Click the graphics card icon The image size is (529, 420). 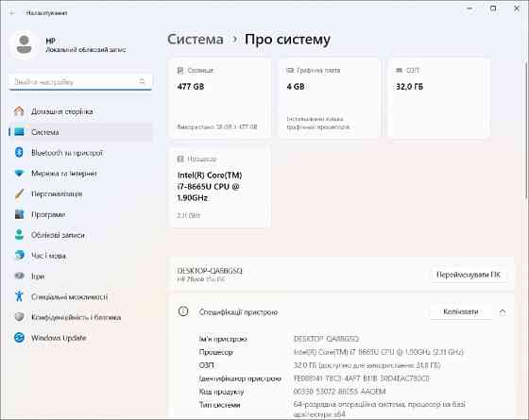pos(290,70)
